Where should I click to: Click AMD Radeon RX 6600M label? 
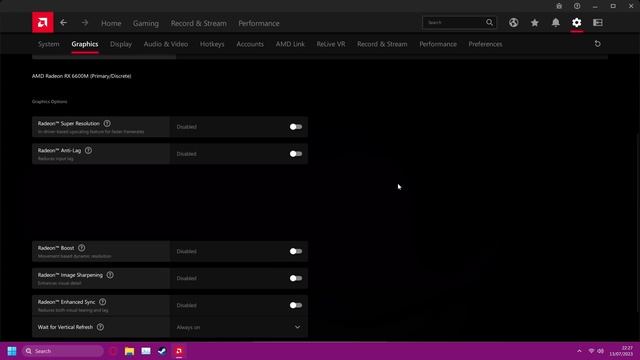click(82, 76)
